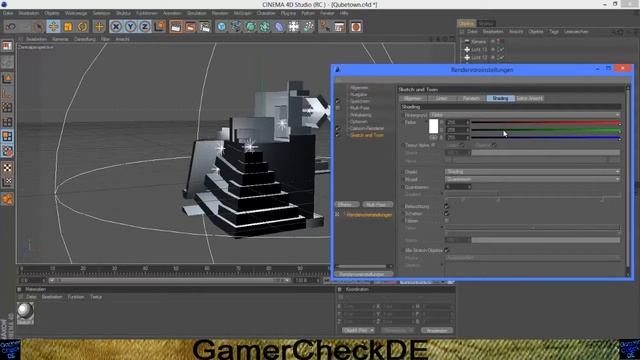Open the white grid scene objects icon
Viewport: 640px width, 360px height.
click(293, 27)
